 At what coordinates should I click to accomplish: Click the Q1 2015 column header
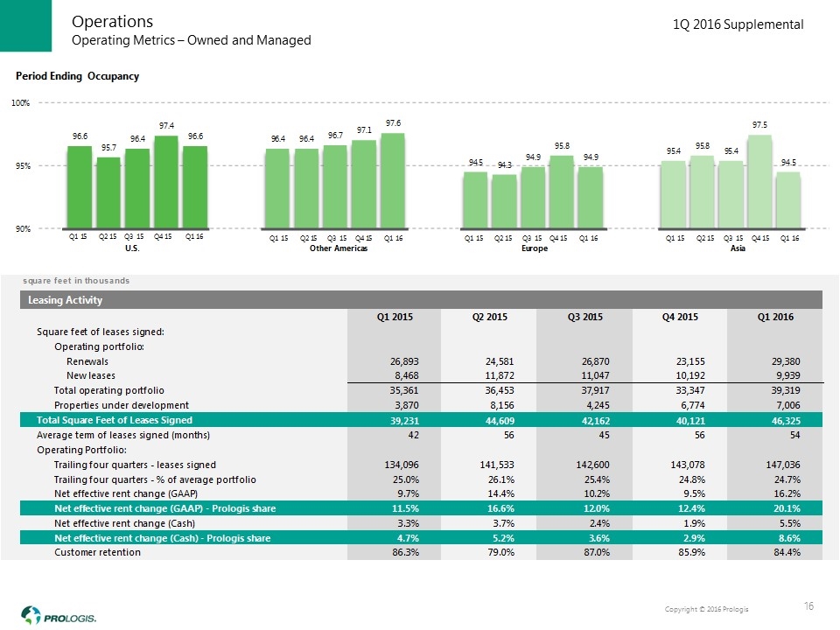pos(389,317)
